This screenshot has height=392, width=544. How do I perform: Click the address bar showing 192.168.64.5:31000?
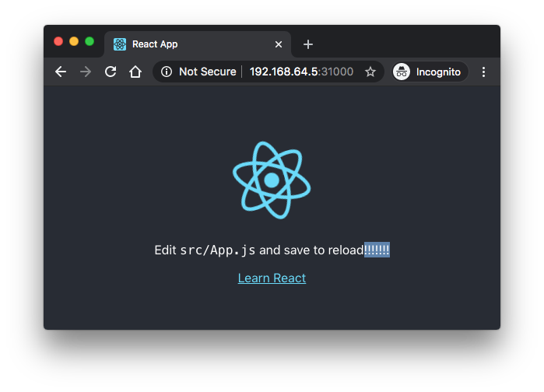pyautogui.click(x=301, y=72)
